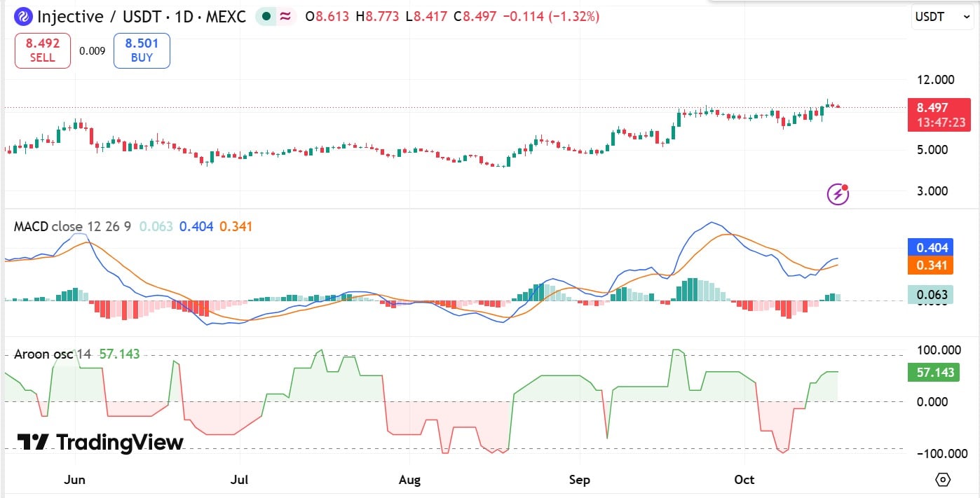Click the O8.613 open value in the header
This screenshot has width=980, height=498.
[328, 16]
